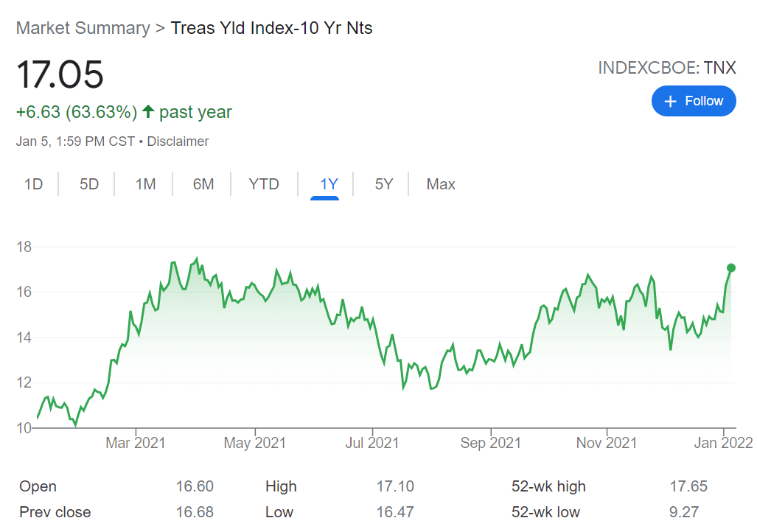Switch to the 1D time range tab
This screenshot has height=532, width=757.
click(34, 184)
